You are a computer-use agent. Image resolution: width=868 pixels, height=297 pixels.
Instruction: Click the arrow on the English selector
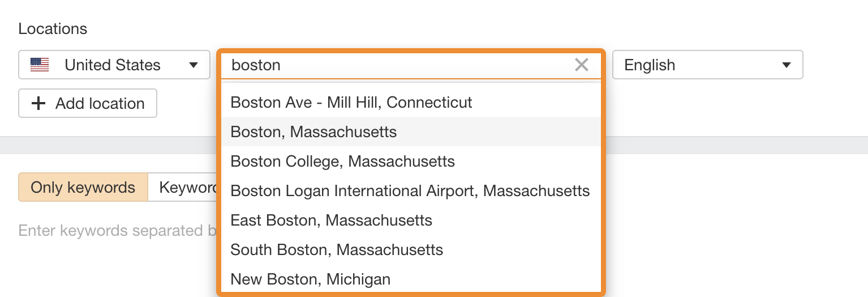click(786, 65)
